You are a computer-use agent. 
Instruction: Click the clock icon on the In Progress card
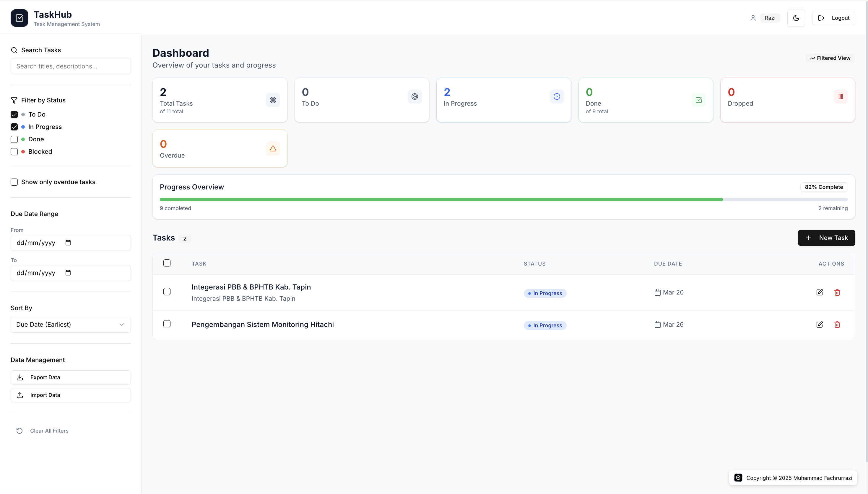click(x=556, y=96)
